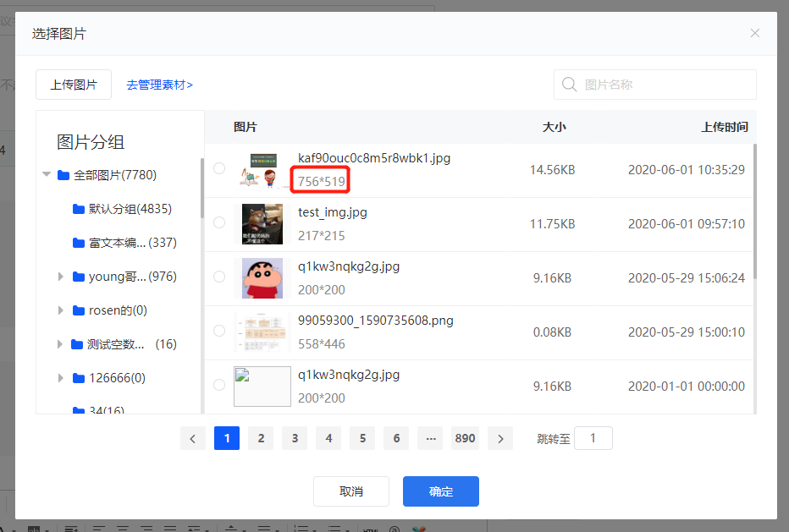The width and height of the screenshot is (789, 532).
Task: Go to page 3
Action: click(x=295, y=438)
